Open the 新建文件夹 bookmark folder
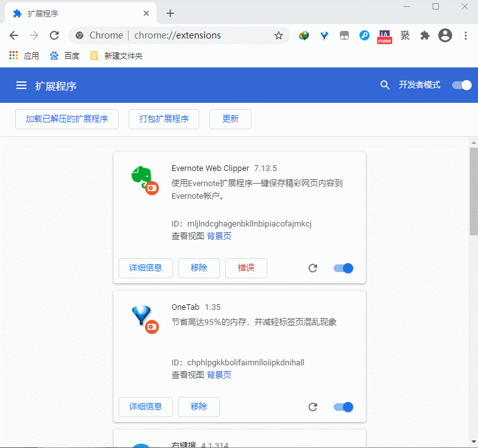Image resolution: width=478 pixels, height=448 pixels. click(x=117, y=56)
